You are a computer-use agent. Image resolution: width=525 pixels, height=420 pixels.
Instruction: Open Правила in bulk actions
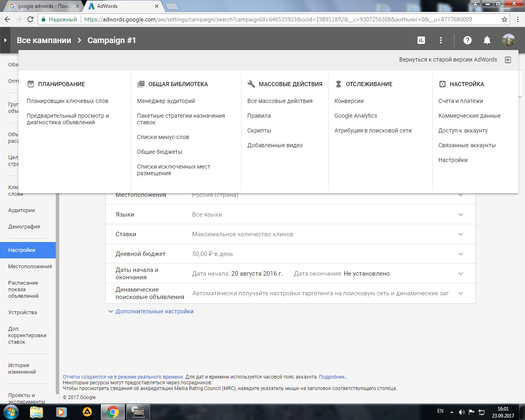pos(259,116)
